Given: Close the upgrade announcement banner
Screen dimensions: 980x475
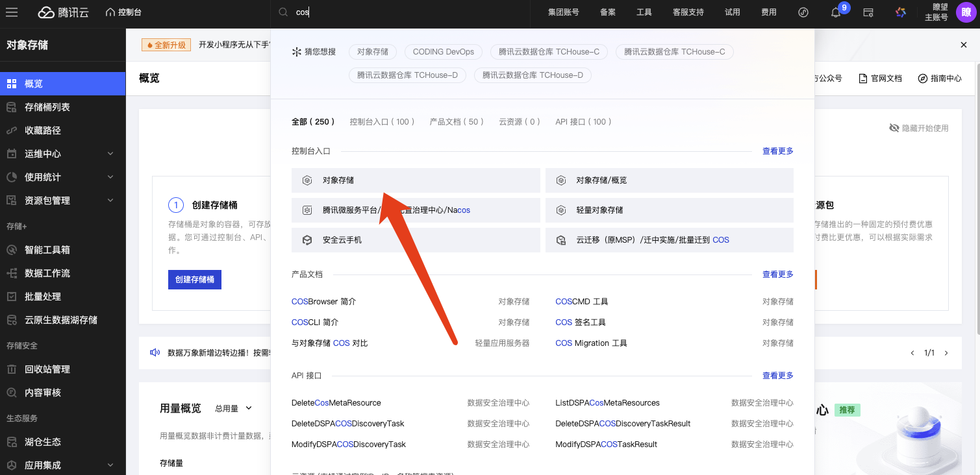Looking at the screenshot, I should pos(964,45).
